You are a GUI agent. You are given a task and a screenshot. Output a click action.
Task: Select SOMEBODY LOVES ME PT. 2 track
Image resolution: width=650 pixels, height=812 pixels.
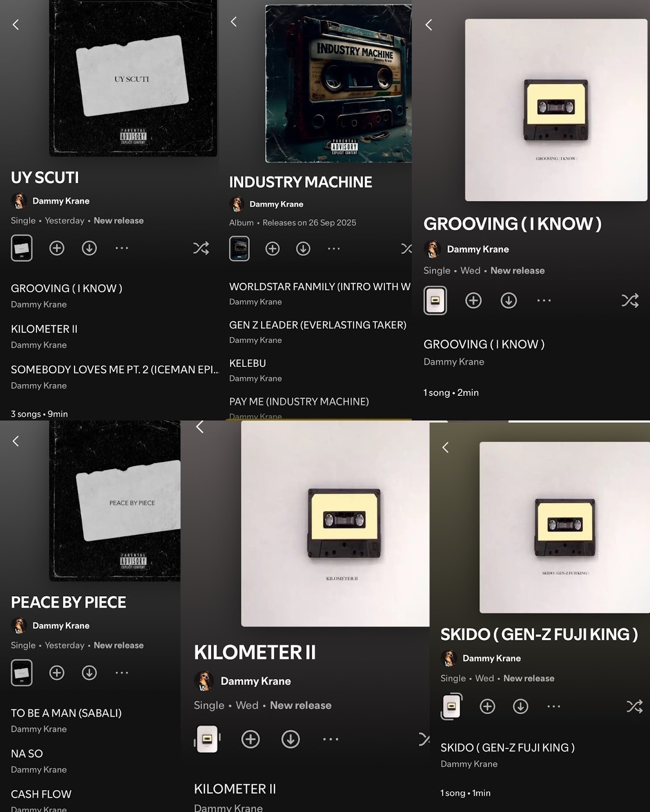pos(115,377)
